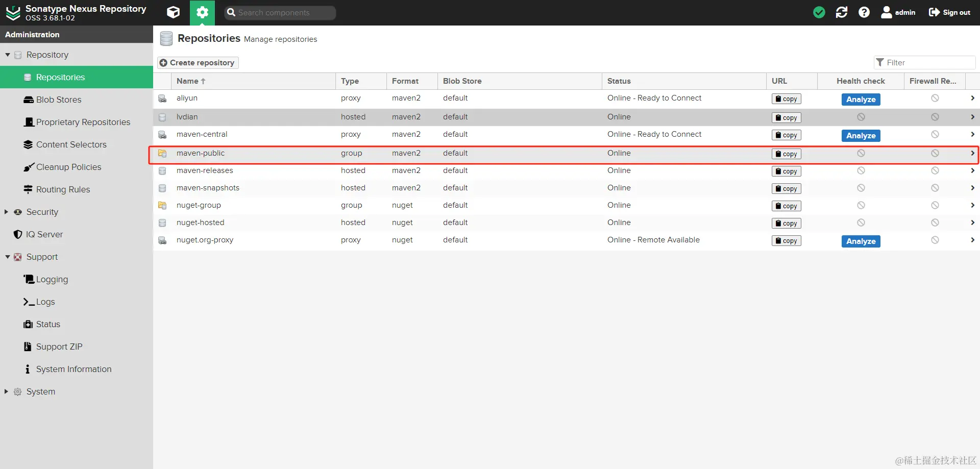The height and width of the screenshot is (469, 980).
Task: Expand the Security tree section
Action: point(6,212)
